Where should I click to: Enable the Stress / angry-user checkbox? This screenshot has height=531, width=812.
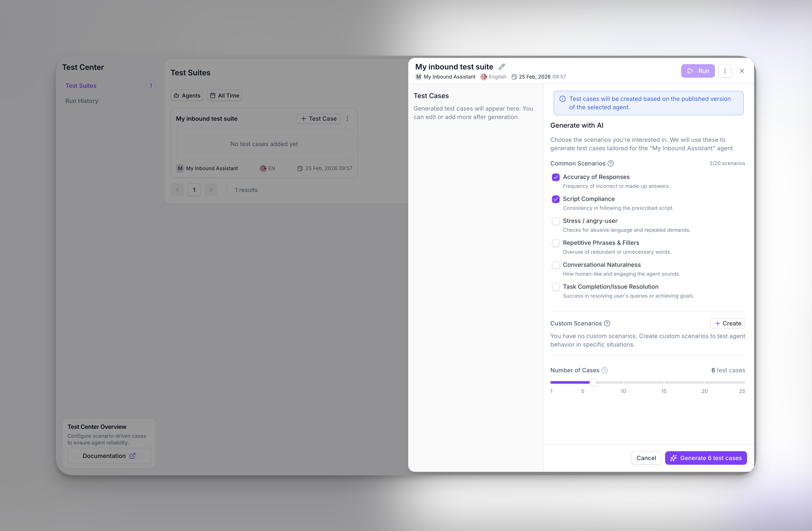tap(555, 221)
